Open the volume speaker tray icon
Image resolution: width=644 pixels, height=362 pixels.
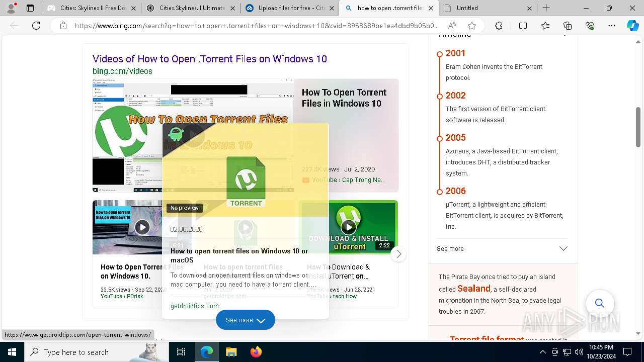[x=579, y=352]
